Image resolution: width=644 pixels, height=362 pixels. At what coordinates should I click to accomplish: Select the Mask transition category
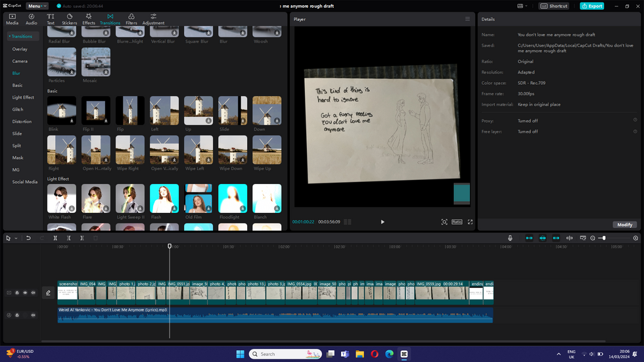click(18, 158)
